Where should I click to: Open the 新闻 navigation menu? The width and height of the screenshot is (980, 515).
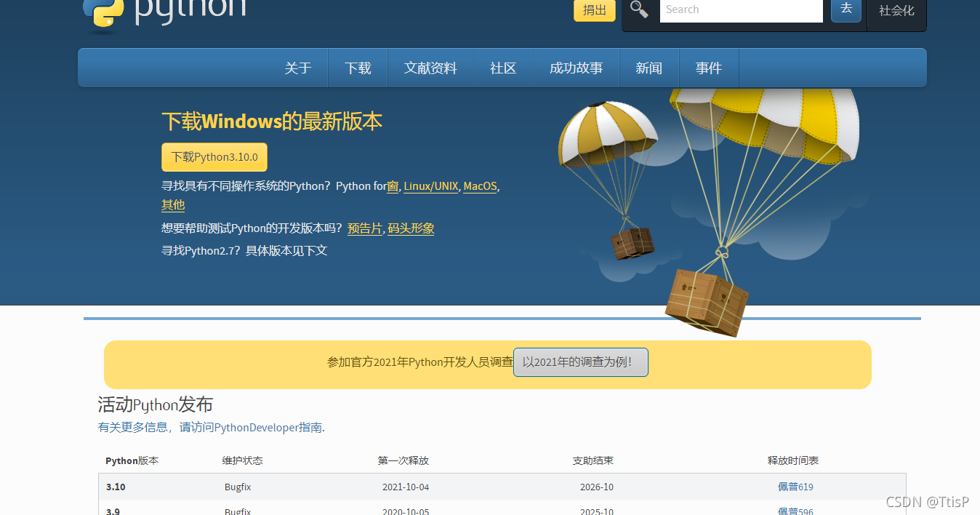[x=648, y=68]
